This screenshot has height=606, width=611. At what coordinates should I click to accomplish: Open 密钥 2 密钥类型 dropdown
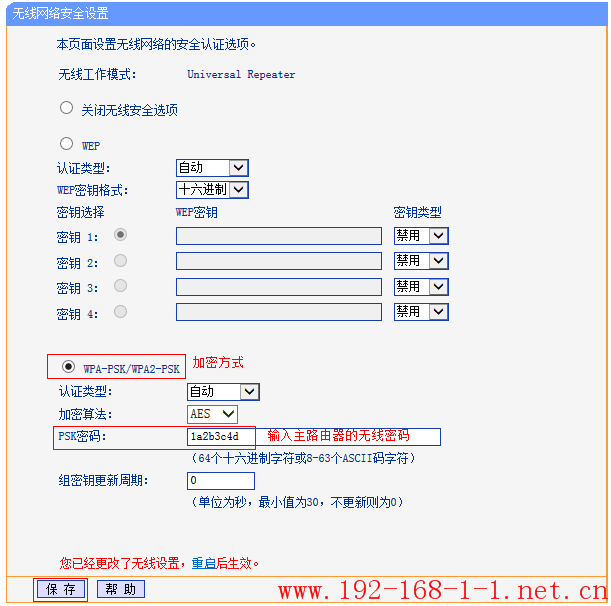click(421, 261)
